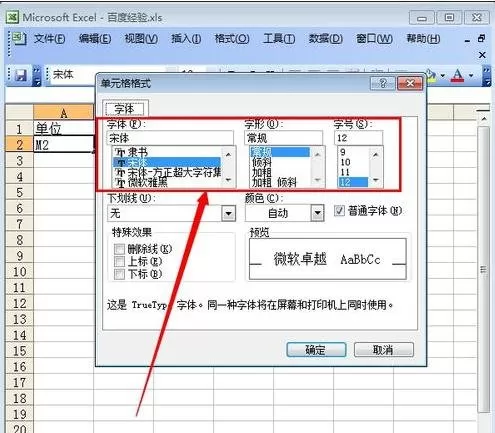This screenshot has height=433, width=495.
Task: Open the 数据(D) menu
Action: click(x=326, y=39)
